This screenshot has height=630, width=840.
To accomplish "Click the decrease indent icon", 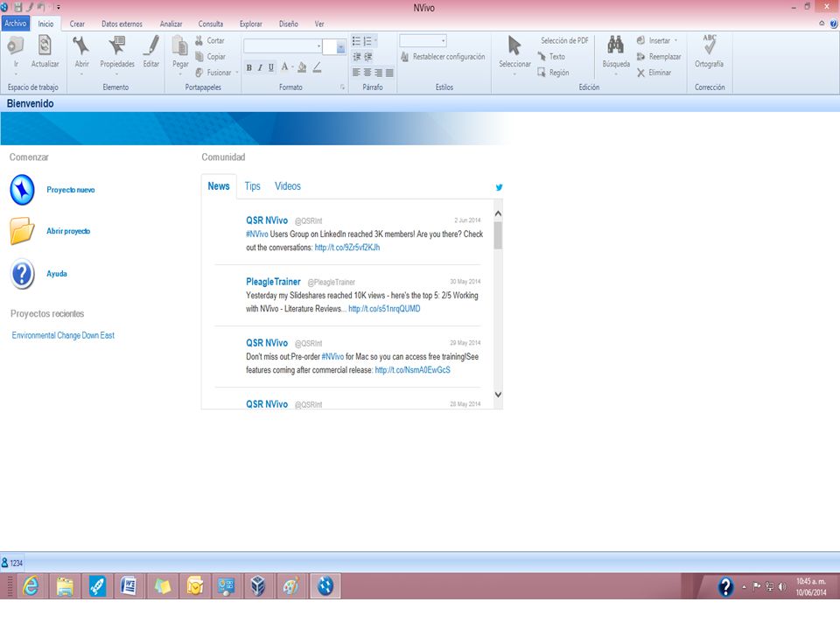I will pyautogui.click(x=357, y=57).
